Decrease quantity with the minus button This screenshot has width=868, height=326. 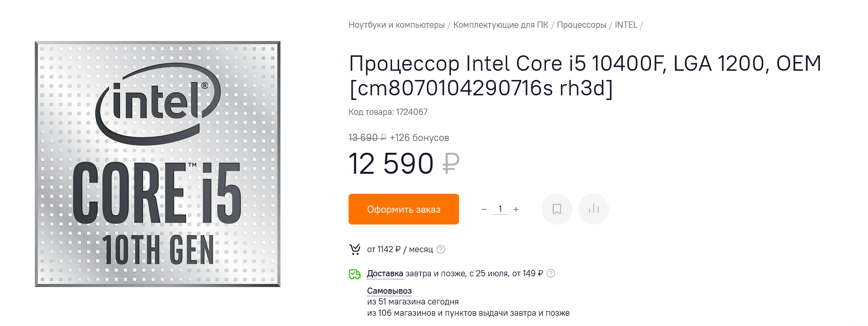484,209
